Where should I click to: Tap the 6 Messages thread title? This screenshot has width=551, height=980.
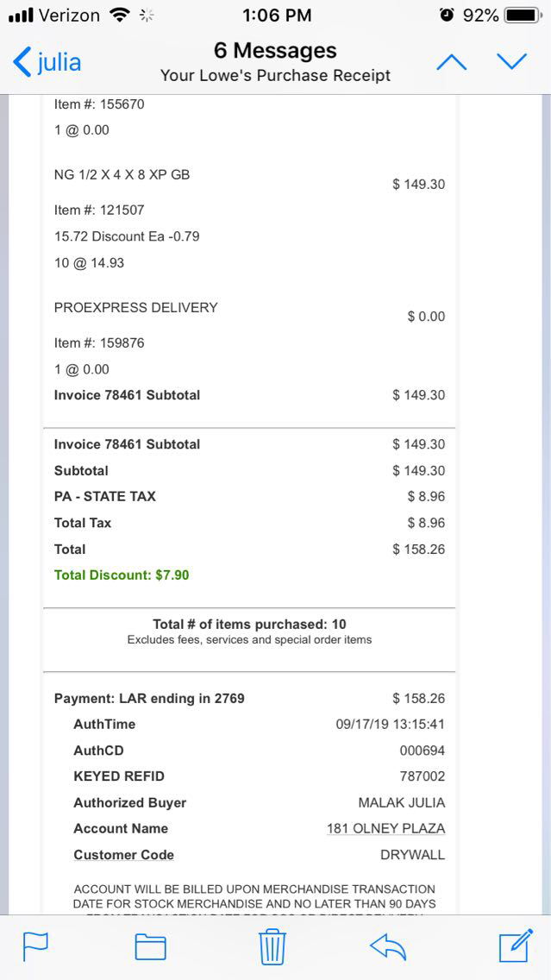pyautogui.click(x=275, y=51)
